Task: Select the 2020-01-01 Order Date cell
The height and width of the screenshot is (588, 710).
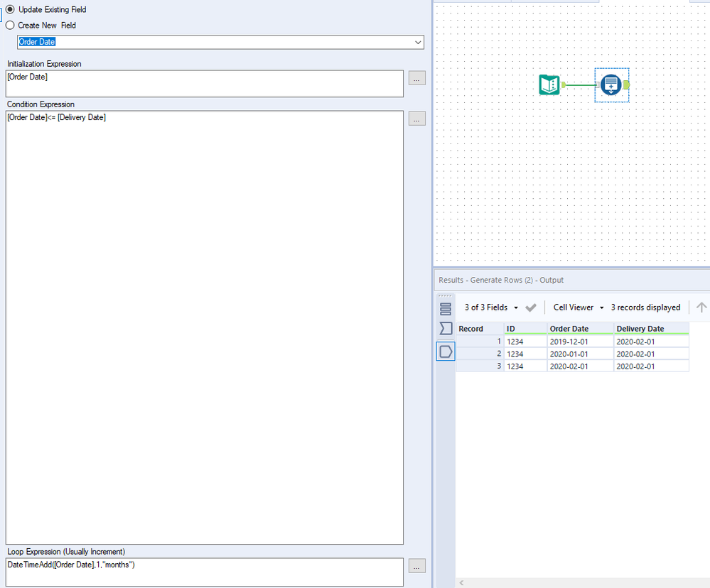Action: (580, 354)
